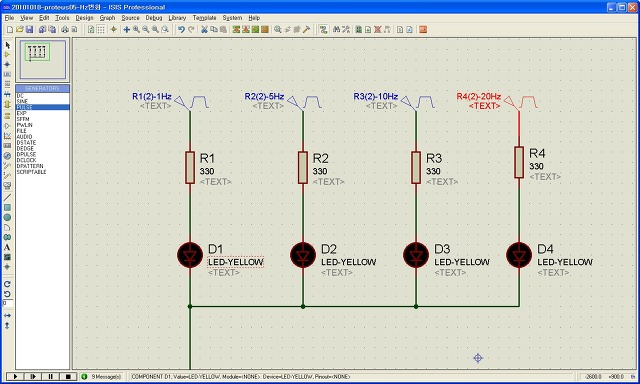This screenshot has height=384, width=640.
Task: Open the Property Assignment Tool
Action: coord(346,29)
